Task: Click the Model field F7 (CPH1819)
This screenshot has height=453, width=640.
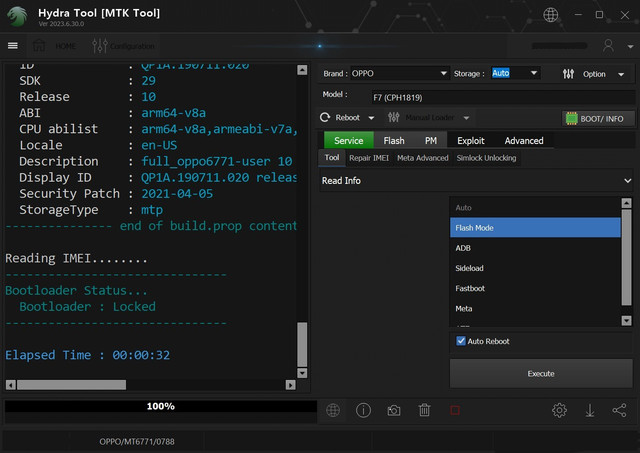Action: (x=502, y=98)
